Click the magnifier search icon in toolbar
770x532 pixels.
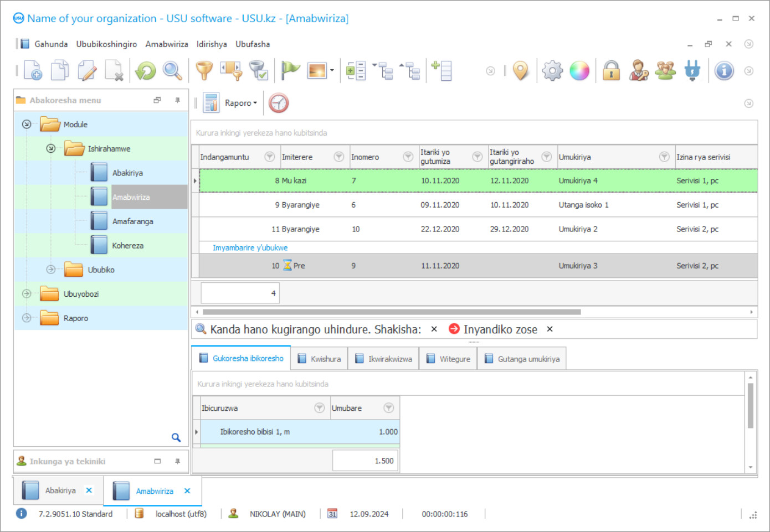[x=172, y=71]
